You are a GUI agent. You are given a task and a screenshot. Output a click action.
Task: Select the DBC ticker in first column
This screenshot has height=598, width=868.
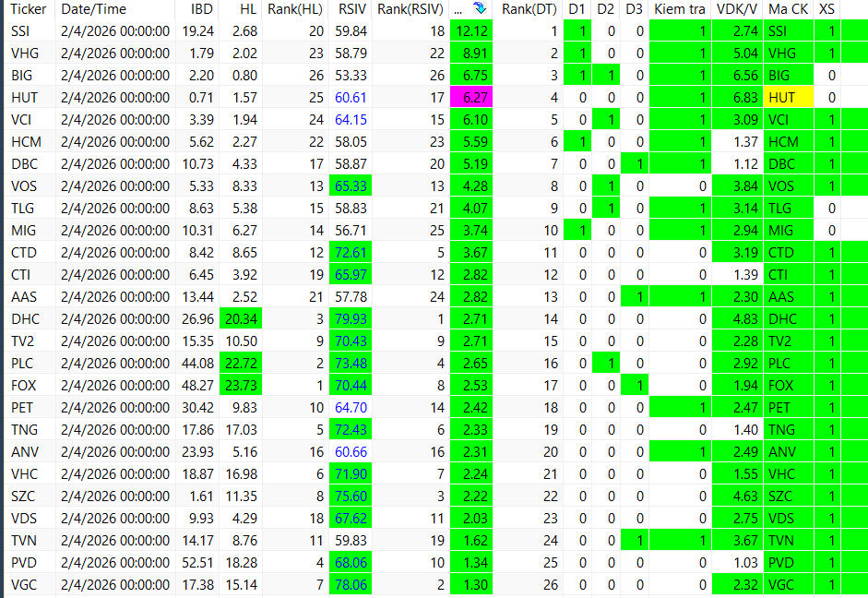click(24, 164)
